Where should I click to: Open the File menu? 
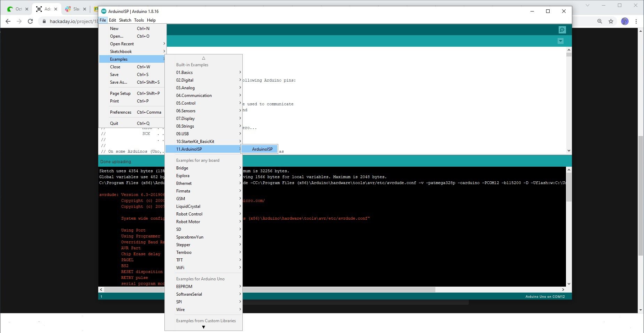tap(103, 20)
